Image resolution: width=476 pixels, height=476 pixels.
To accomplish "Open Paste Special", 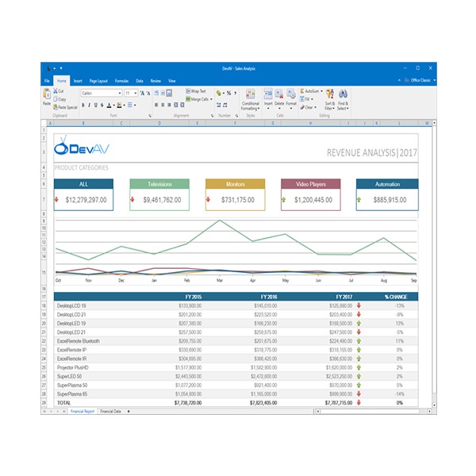I will pos(65,107).
